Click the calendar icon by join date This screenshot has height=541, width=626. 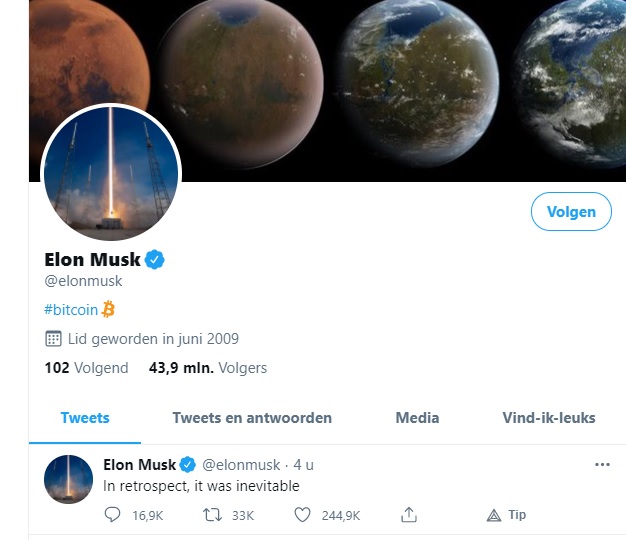coord(53,339)
